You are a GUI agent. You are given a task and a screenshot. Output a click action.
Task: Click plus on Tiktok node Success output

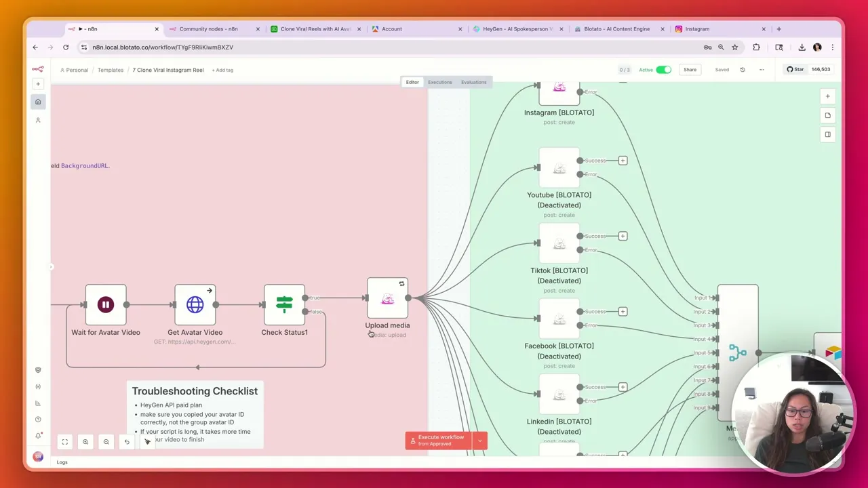tap(623, 236)
